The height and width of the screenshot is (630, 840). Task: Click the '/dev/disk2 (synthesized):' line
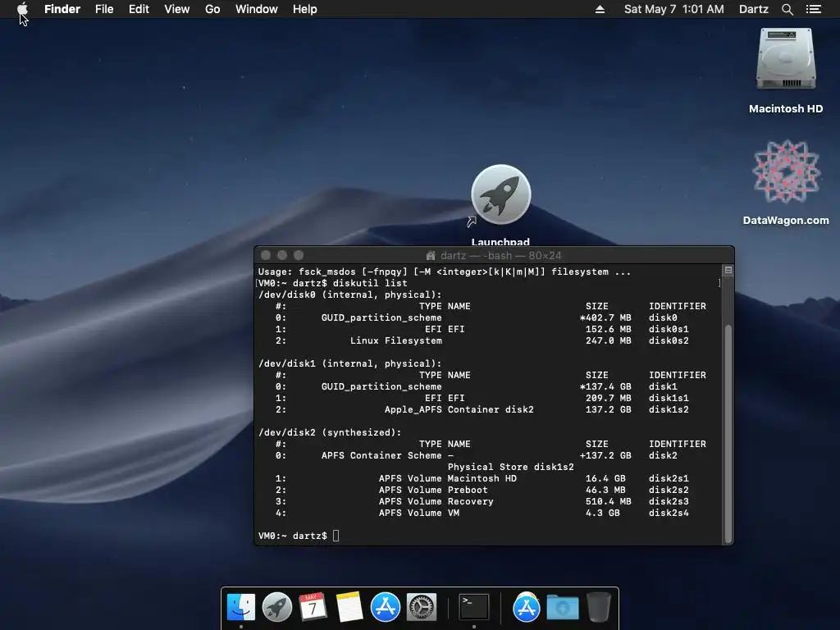(330, 432)
